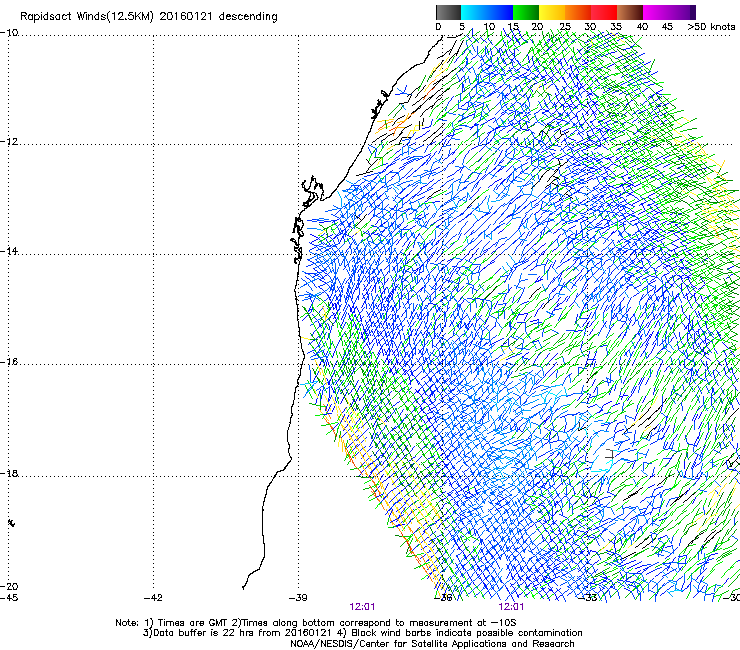Click the cyan-to-blue 5-15 knots legend swatch
This screenshot has height=650, width=740.
(x=487, y=12)
